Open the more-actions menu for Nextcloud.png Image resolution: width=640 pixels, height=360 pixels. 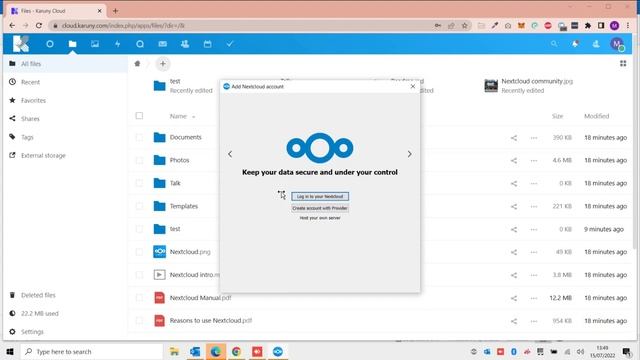click(534, 252)
